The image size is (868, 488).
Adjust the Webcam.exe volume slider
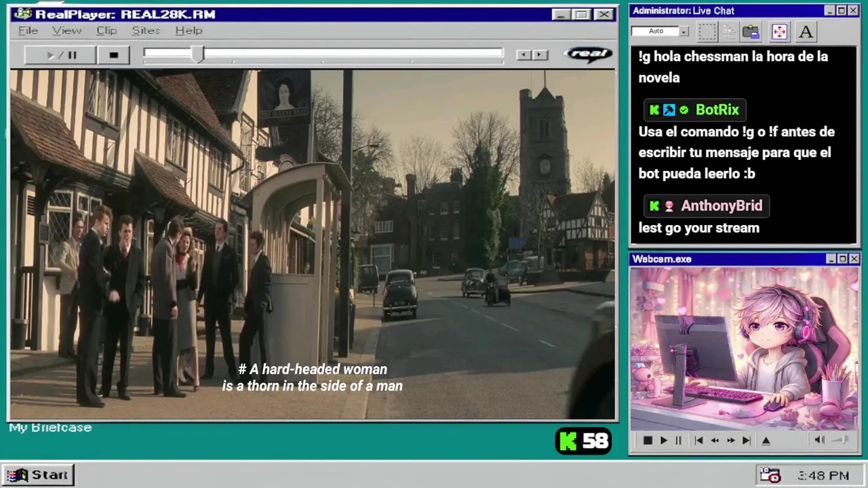tap(840, 440)
